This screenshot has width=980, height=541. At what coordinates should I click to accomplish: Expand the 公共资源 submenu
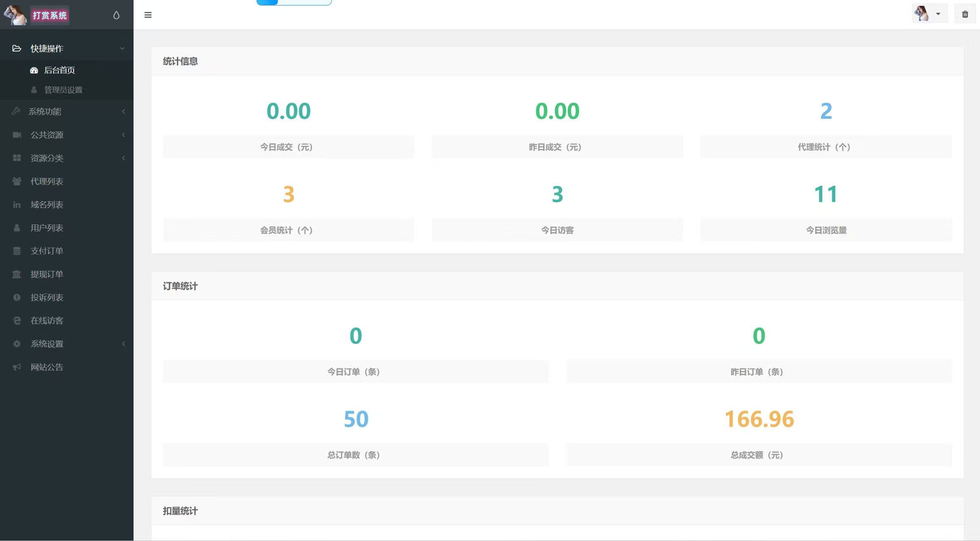click(123, 135)
